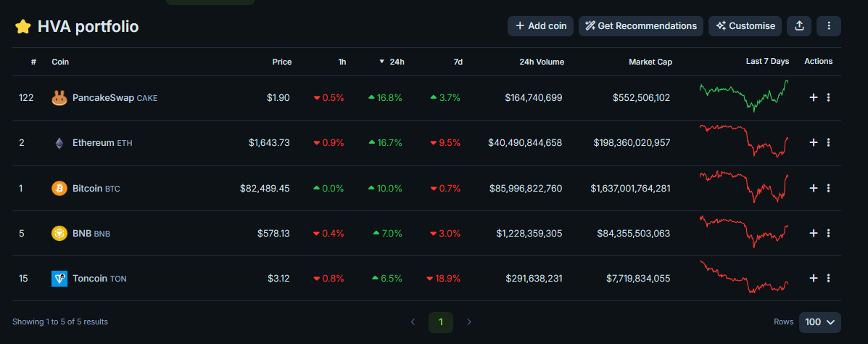
Task: Sort table by Price column header
Action: [281, 62]
